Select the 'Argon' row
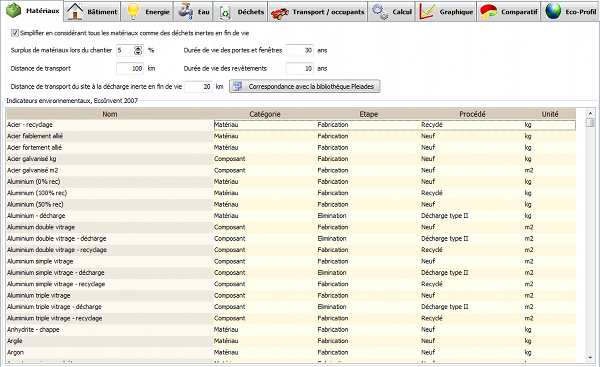600x367 pixels. click(291, 352)
